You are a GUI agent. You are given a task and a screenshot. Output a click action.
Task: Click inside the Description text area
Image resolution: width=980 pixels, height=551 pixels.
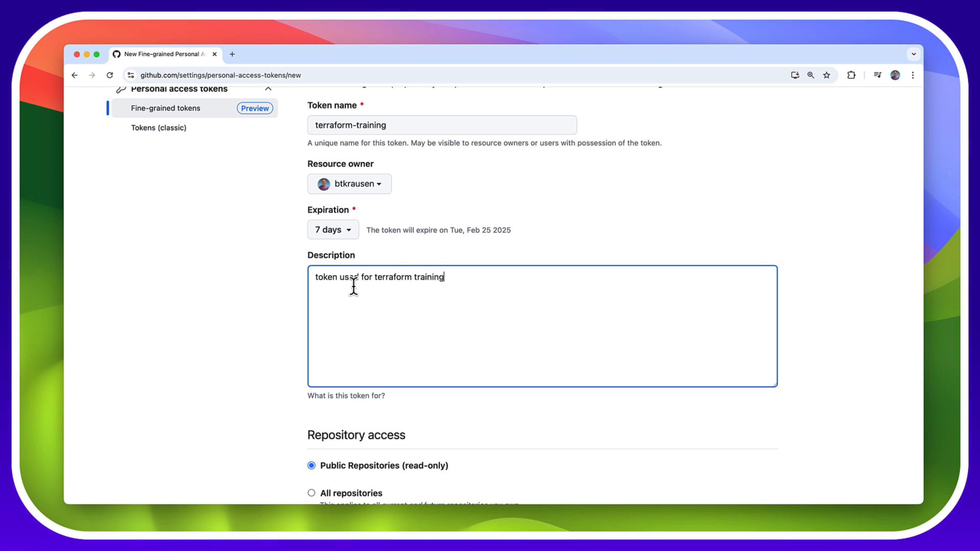(542, 326)
